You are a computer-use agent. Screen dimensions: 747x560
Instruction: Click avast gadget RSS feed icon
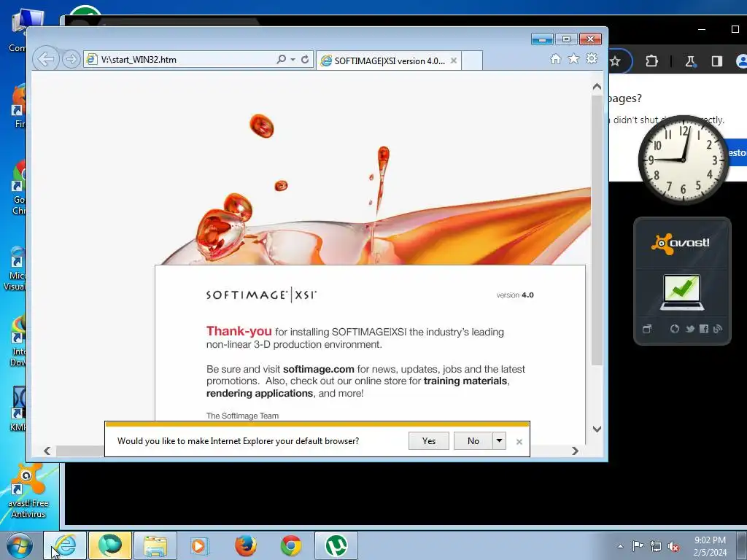[x=718, y=329]
